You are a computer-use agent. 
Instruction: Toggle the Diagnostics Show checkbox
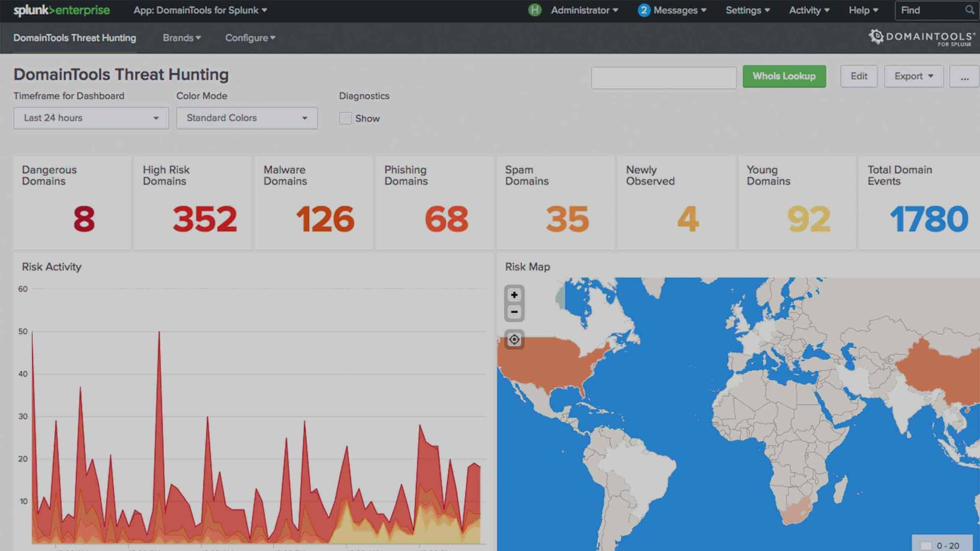click(x=345, y=118)
